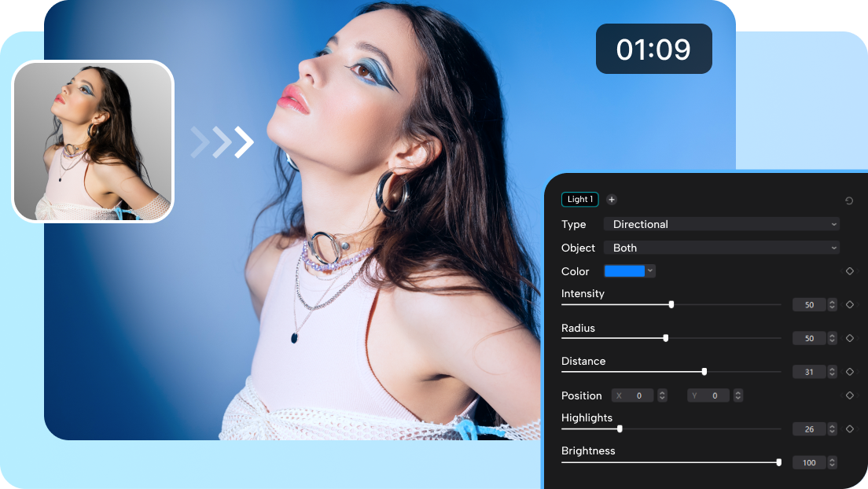Click the Object label
This screenshot has height=489, width=868.
pos(578,248)
